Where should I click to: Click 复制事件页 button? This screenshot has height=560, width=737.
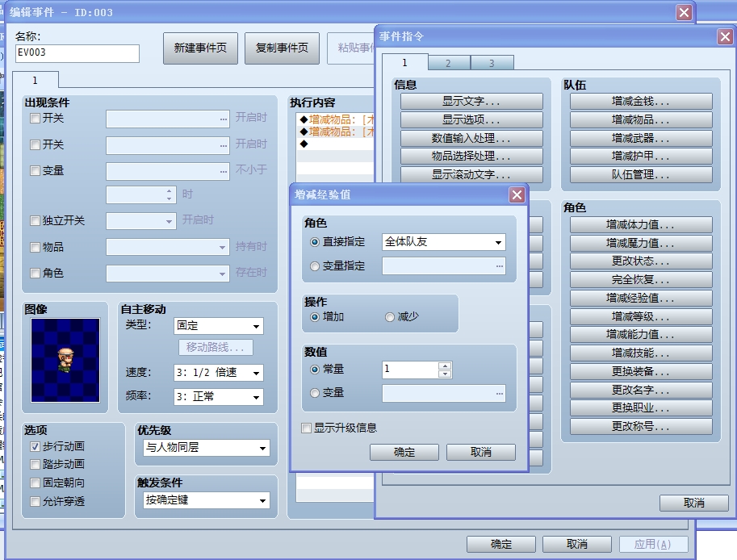[x=282, y=48]
